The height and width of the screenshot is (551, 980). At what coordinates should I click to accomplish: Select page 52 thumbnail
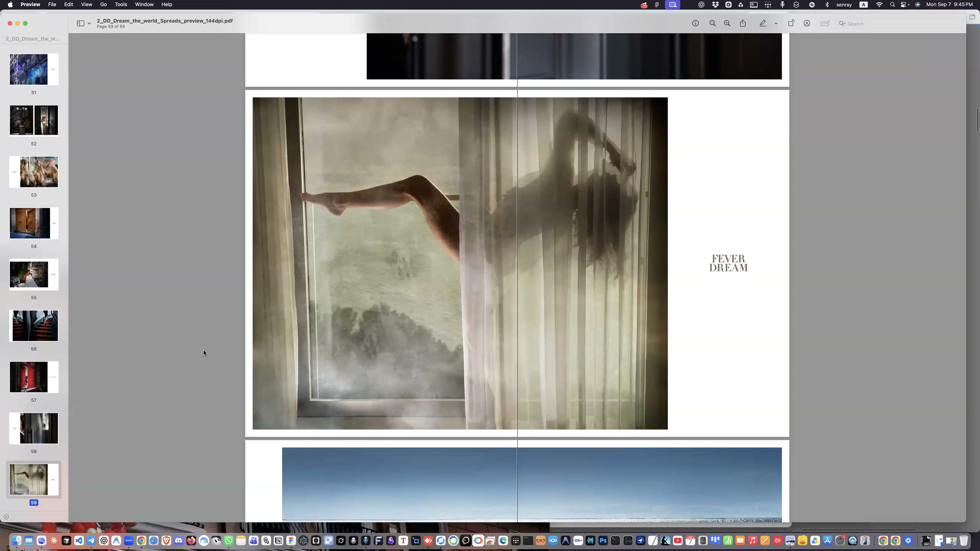(x=34, y=121)
